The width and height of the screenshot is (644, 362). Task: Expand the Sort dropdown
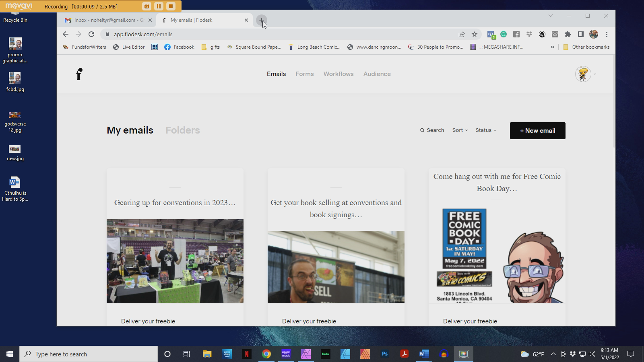pyautogui.click(x=460, y=130)
